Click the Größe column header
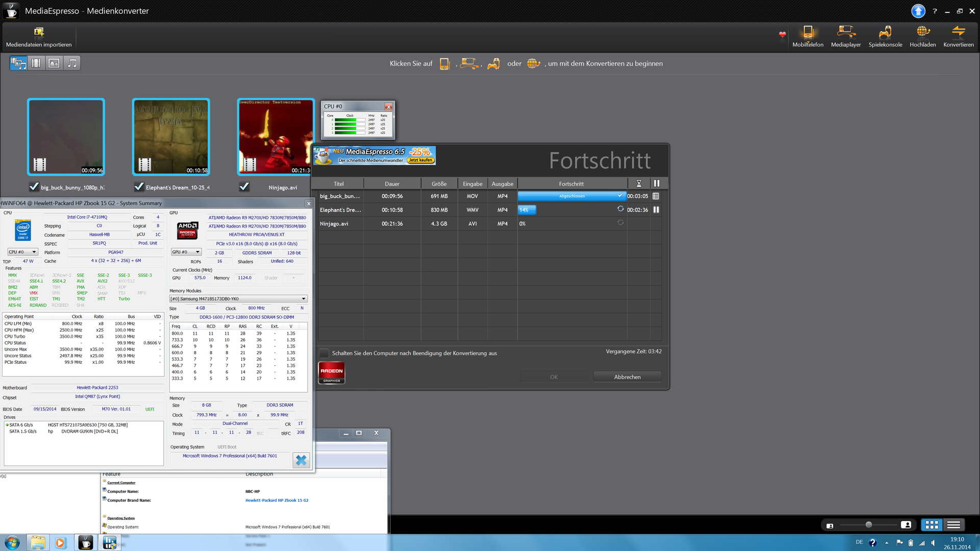Screen dimensions: 980x551 click(x=438, y=184)
